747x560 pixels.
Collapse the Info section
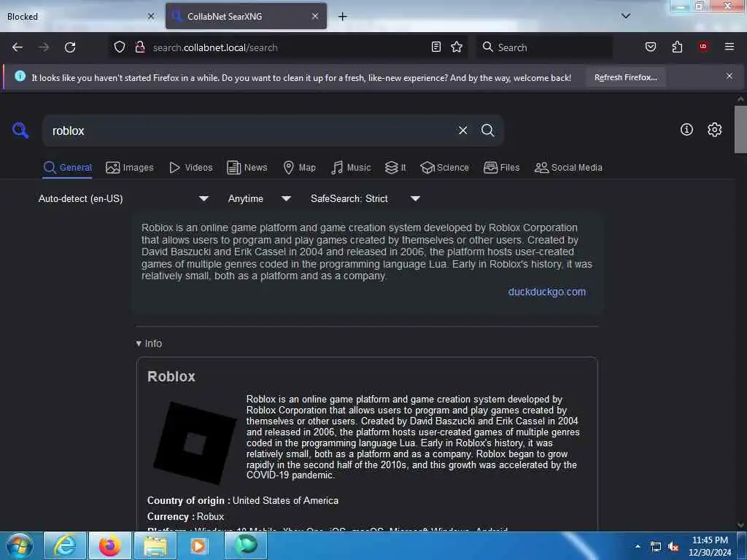point(149,343)
